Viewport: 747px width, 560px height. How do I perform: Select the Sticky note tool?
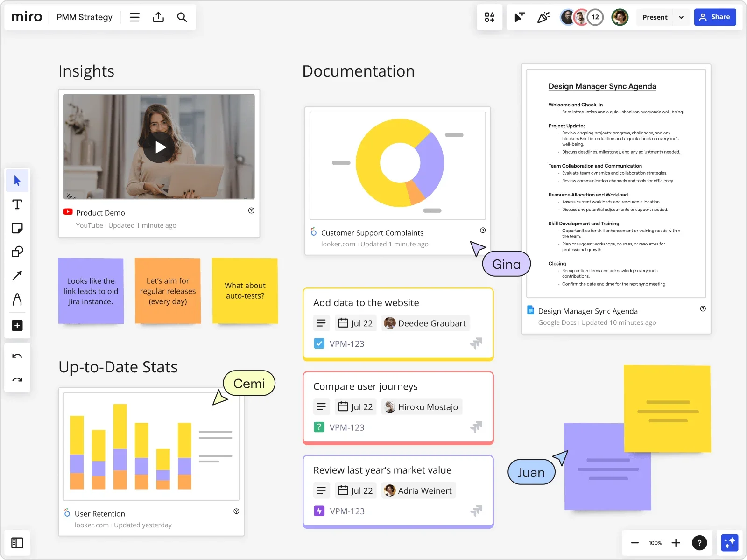point(17,228)
